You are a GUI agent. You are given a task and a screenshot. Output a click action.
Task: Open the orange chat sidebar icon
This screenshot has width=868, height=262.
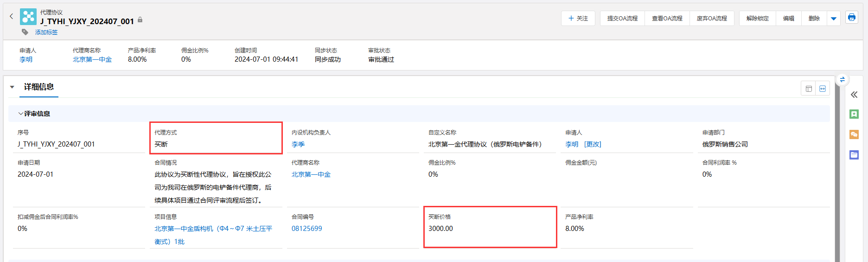tap(854, 134)
